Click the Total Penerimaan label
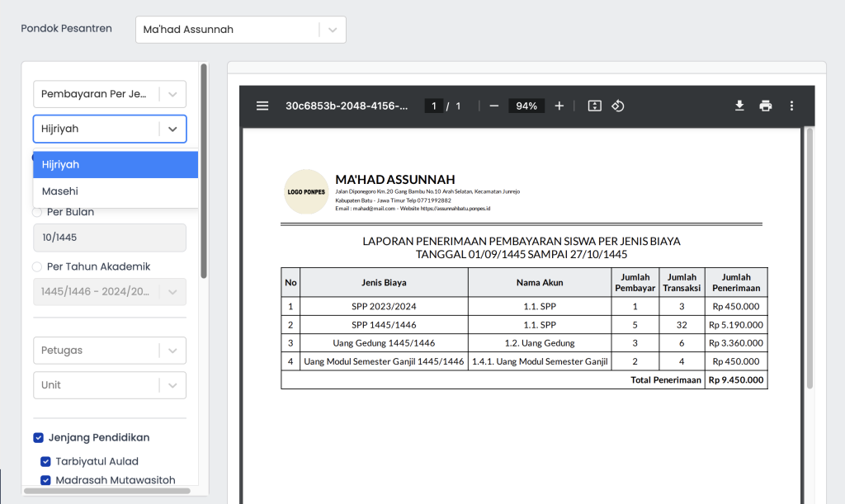This screenshot has height=504, width=845. point(666,380)
